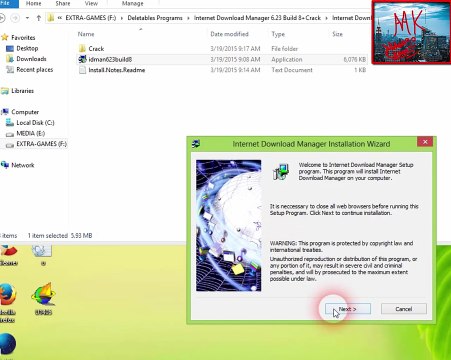Select the idman623build8 application icon

coord(82,59)
